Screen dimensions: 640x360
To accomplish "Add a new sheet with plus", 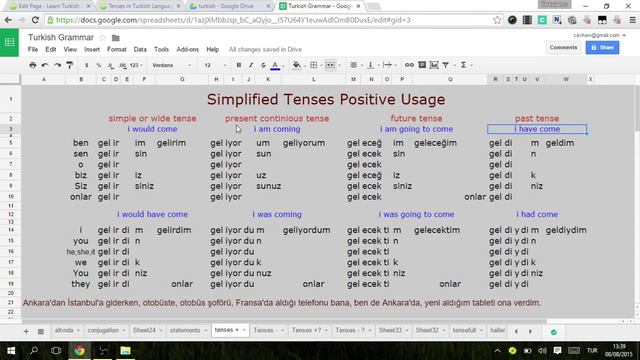I will tap(26, 331).
